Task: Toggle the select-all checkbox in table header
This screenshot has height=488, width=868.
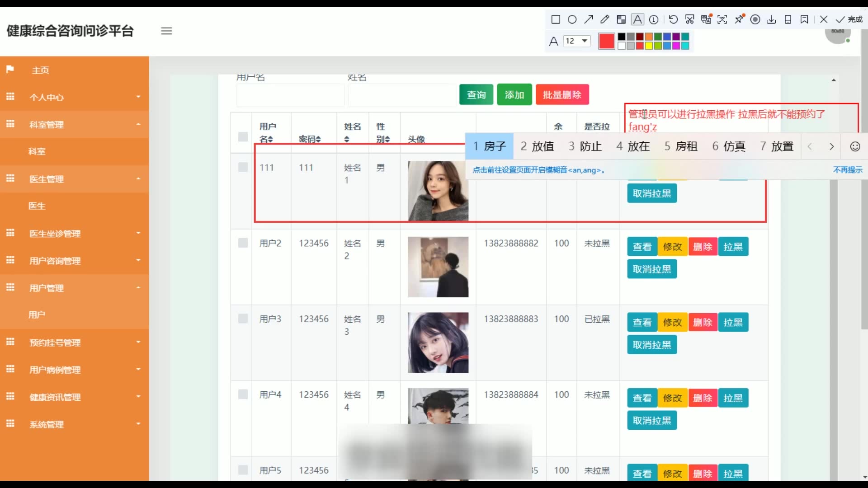Action: click(243, 136)
